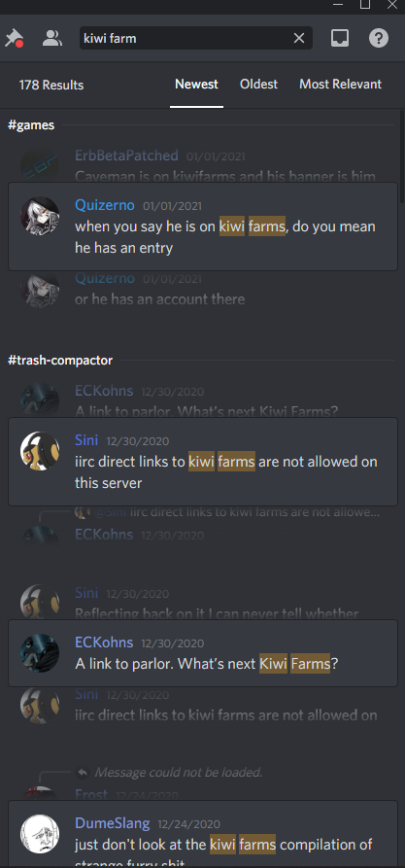Jump to Sini's 'direct links' message result

pyautogui.click(x=202, y=462)
